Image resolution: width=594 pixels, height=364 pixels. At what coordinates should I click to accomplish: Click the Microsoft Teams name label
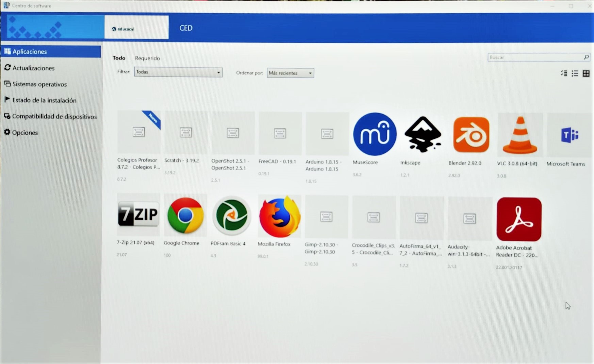(566, 163)
